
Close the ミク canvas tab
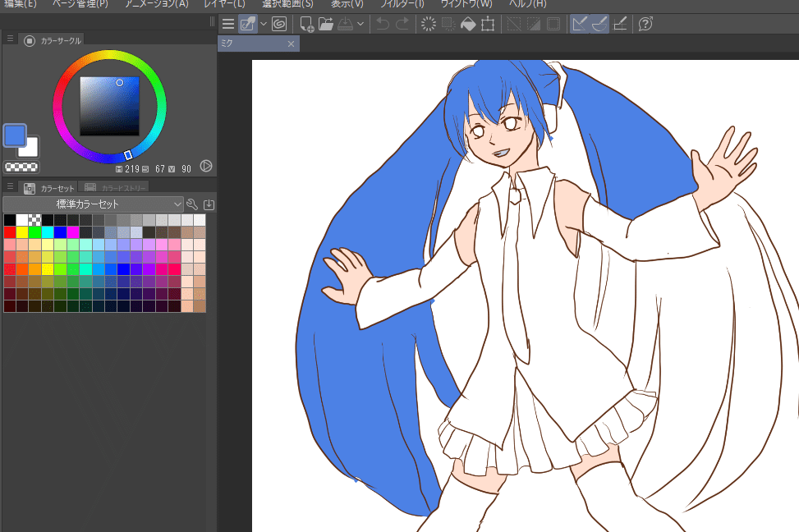[291, 44]
